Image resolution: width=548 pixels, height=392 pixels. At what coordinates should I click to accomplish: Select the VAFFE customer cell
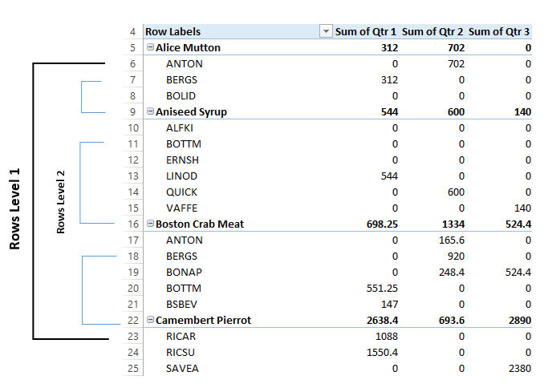tap(181, 208)
